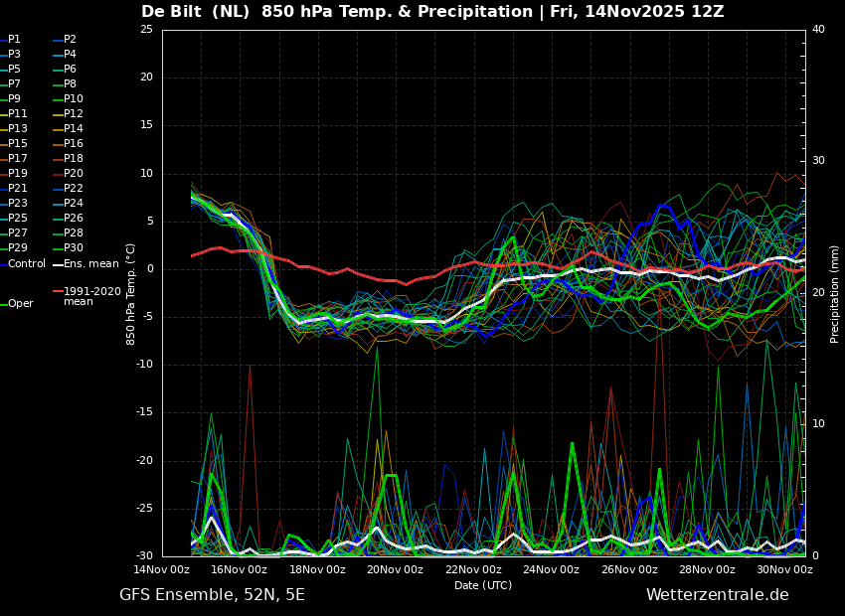The height and width of the screenshot is (616, 845).
Task: Click the 14Nov 00z start label
Action: tap(161, 569)
